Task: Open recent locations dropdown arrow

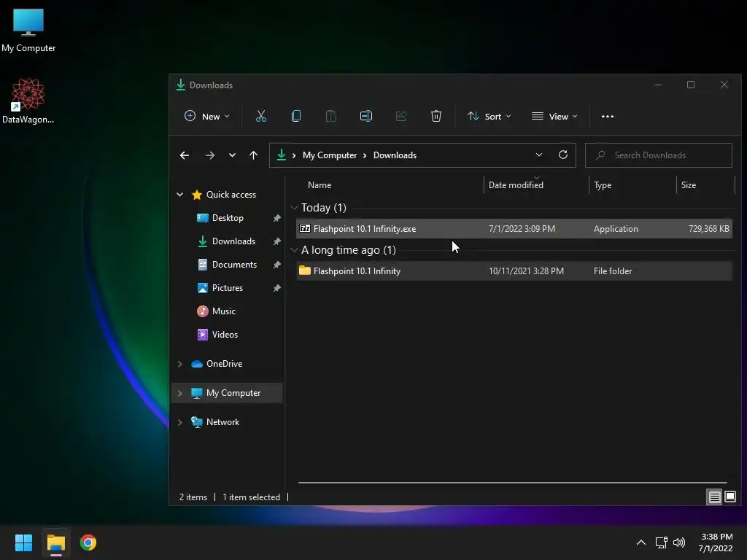Action: pos(232,155)
